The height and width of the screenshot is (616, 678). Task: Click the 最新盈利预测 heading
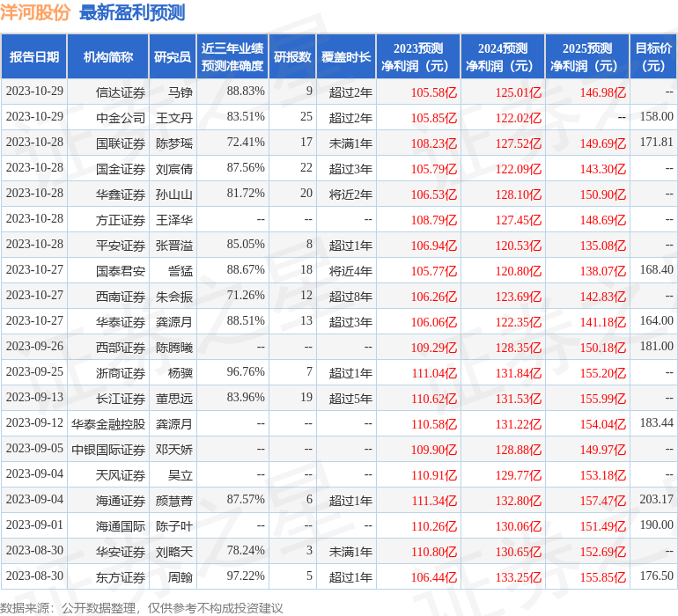132,12
